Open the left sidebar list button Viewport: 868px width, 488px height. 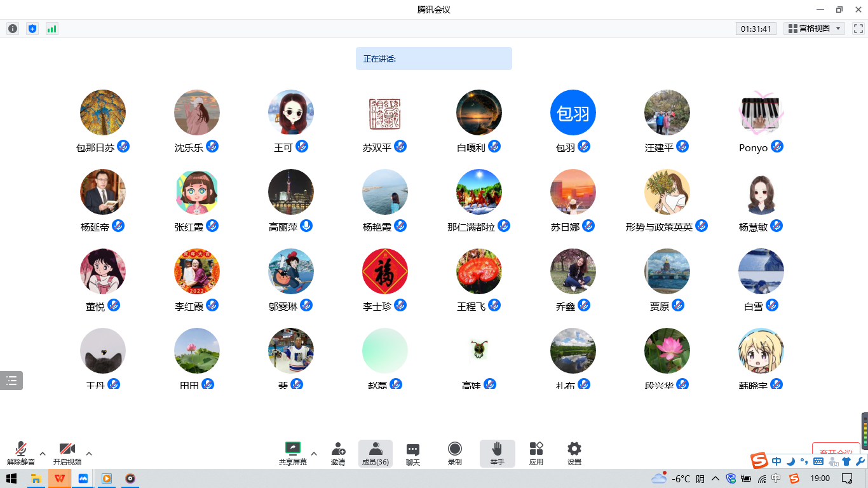click(x=11, y=381)
